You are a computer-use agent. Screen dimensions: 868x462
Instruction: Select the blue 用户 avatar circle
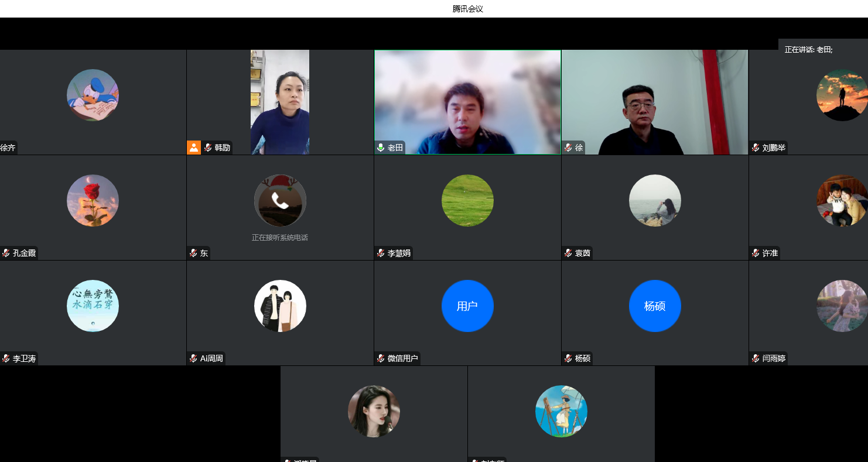[x=467, y=306]
